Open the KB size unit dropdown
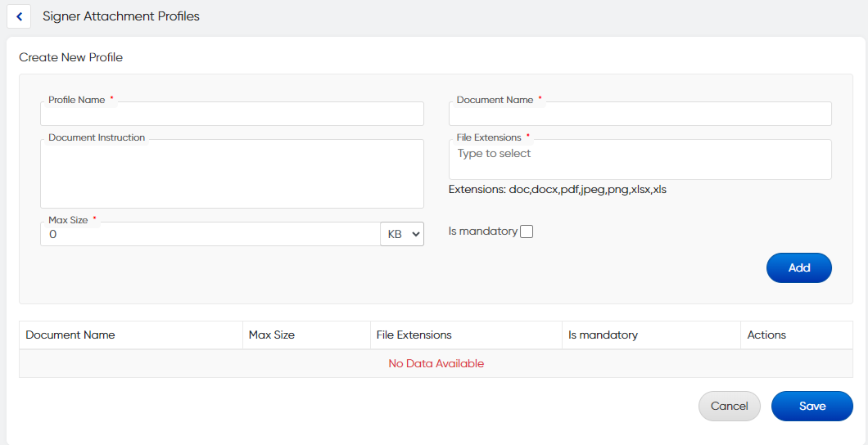 pyautogui.click(x=402, y=234)
